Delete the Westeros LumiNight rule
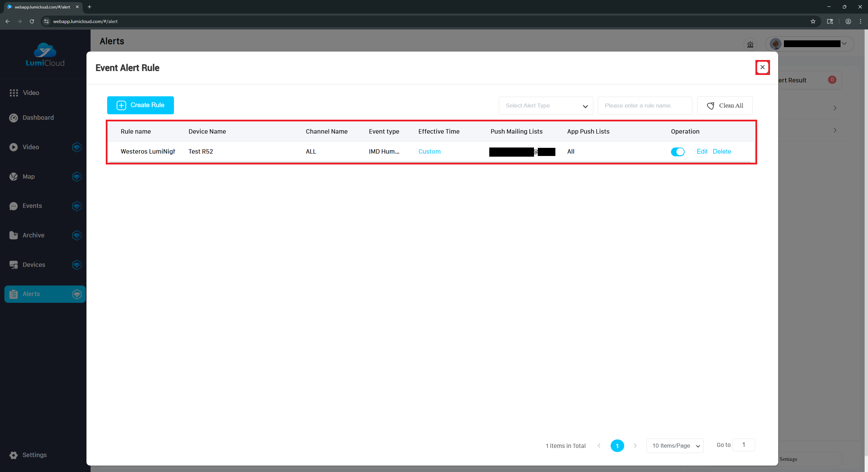Viewport: 868px width, 472px height. (722, 152)
